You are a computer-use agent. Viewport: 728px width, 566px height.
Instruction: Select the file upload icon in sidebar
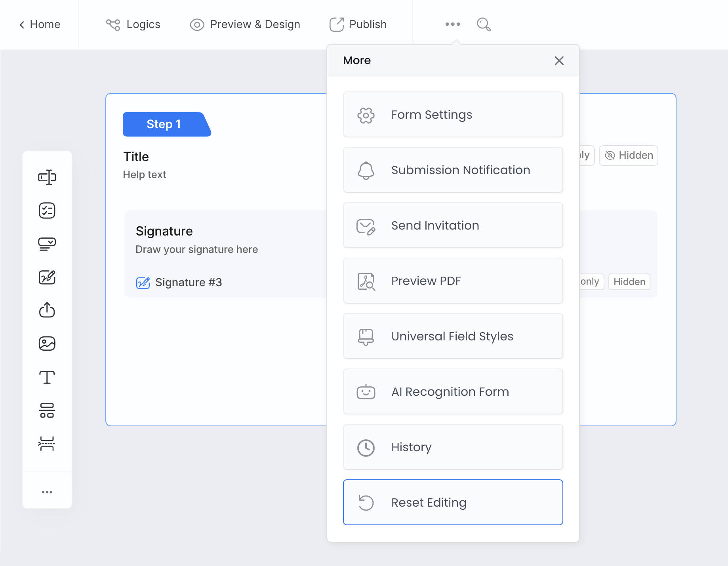(x=47, y=310)
